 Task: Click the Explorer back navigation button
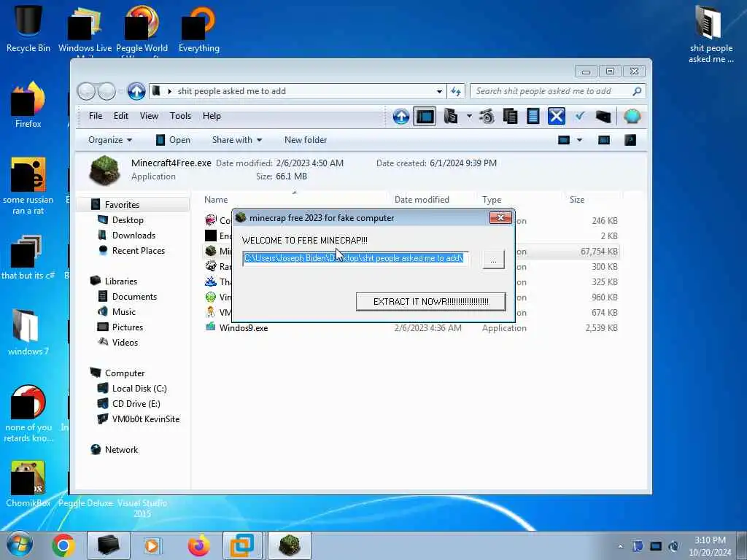[x=86, y=91]
